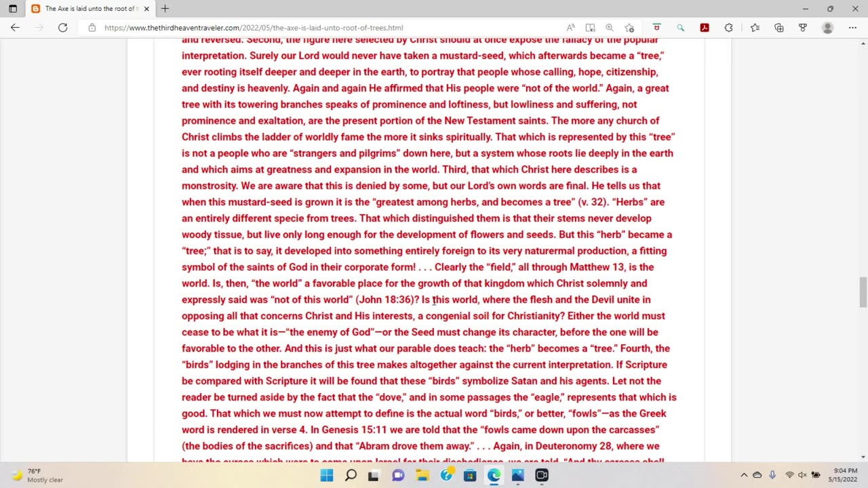Open Wi-Fi network quick settings
This screenshot has height=488, width=868.
pyautogui.click(x=789, y=475)
